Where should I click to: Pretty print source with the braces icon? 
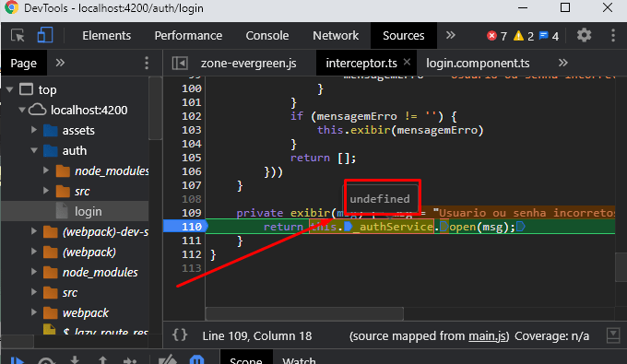(180, 335)
